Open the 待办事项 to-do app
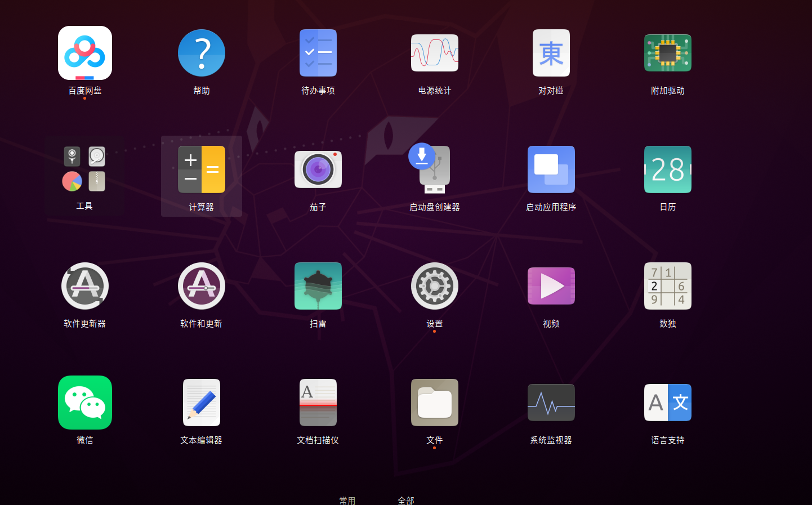Viewport: 812px width, 505px height. click(318, 53)
